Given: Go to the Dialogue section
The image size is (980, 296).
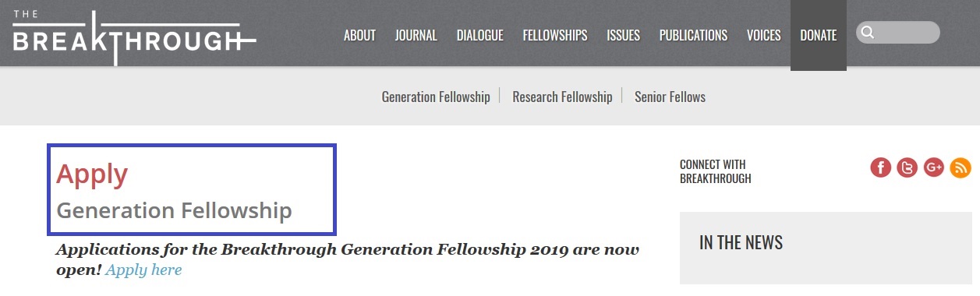Looking at the screenshot, I should click(479, 35).
